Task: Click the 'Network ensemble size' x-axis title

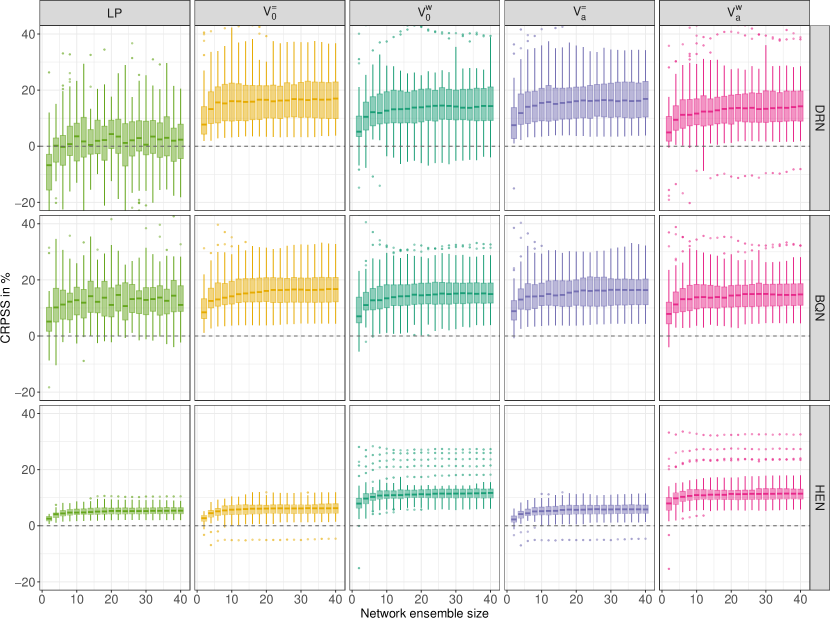Action: pos(425,613)
